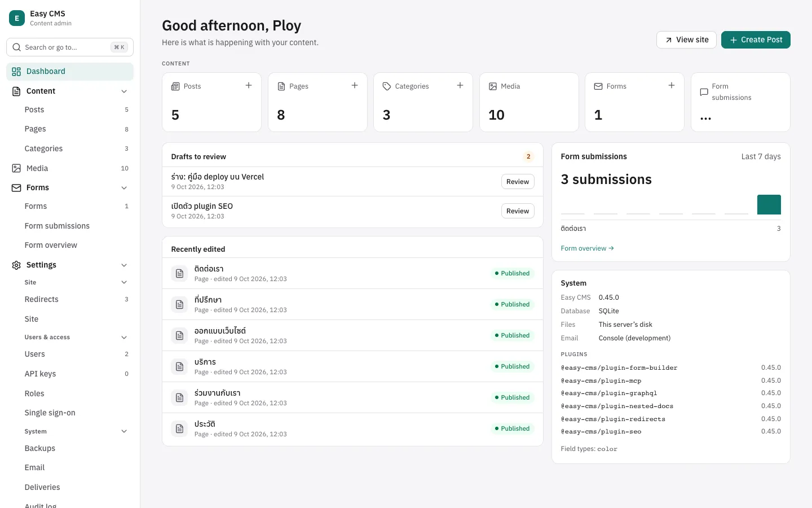812x508 pixels.
Task: Click page icon next to ประวัติ
Action: pos(179,429)
